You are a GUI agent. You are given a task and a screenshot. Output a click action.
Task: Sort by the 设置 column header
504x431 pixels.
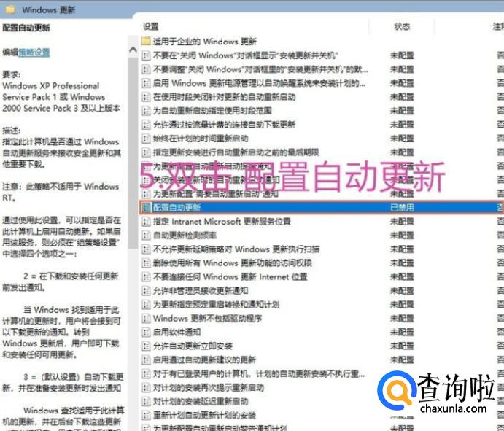pyautogui.click(x=151, y=27)
